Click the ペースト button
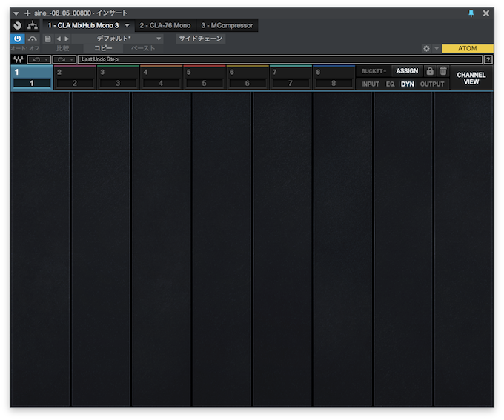 pyautogui.click(x=143, y=49)
